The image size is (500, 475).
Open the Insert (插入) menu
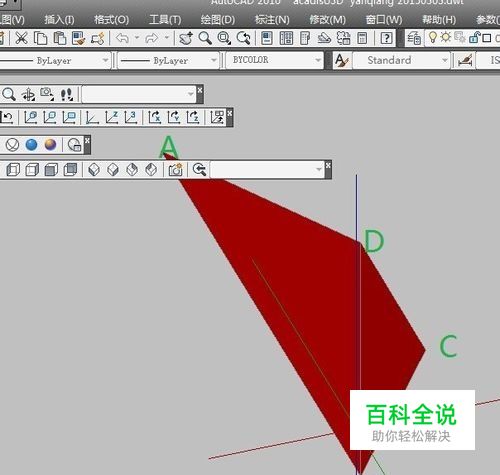click(59, 20)
